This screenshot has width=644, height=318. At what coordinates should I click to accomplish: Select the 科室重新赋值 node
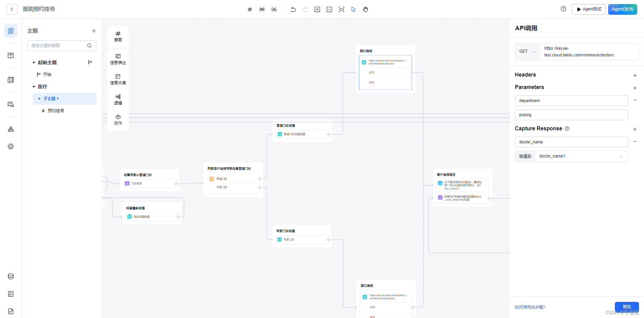[x=152, y=213]
